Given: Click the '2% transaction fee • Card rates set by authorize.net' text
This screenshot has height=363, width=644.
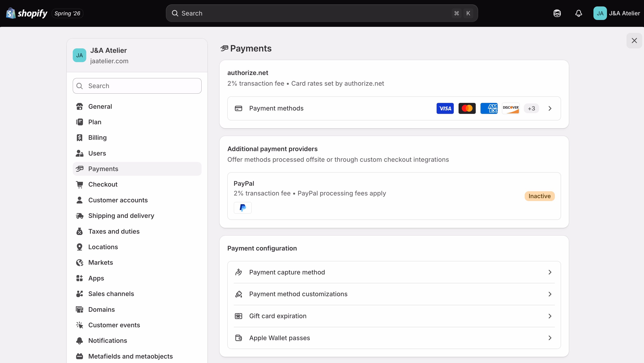Looking at the screenshot, I should [306, 84].
